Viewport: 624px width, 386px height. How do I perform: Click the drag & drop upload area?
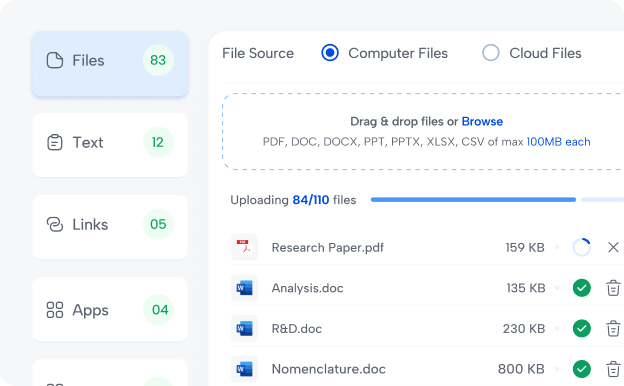coord(423,132)
